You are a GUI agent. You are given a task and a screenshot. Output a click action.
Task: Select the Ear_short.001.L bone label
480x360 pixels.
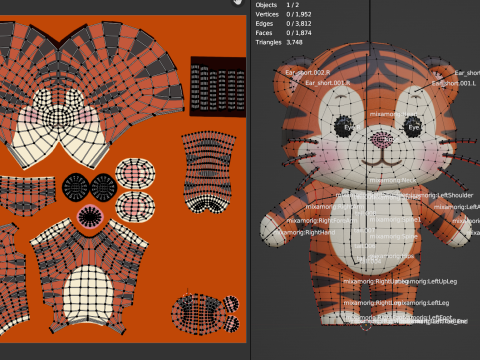pos(454,83)
